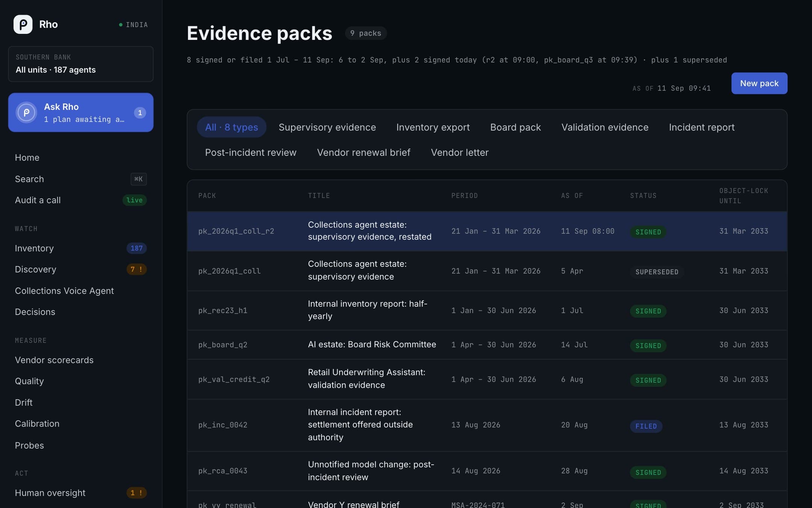Viewport: 812px width, 508px height.
Task: Filter by Post-incident review
Action: [251, 152]
